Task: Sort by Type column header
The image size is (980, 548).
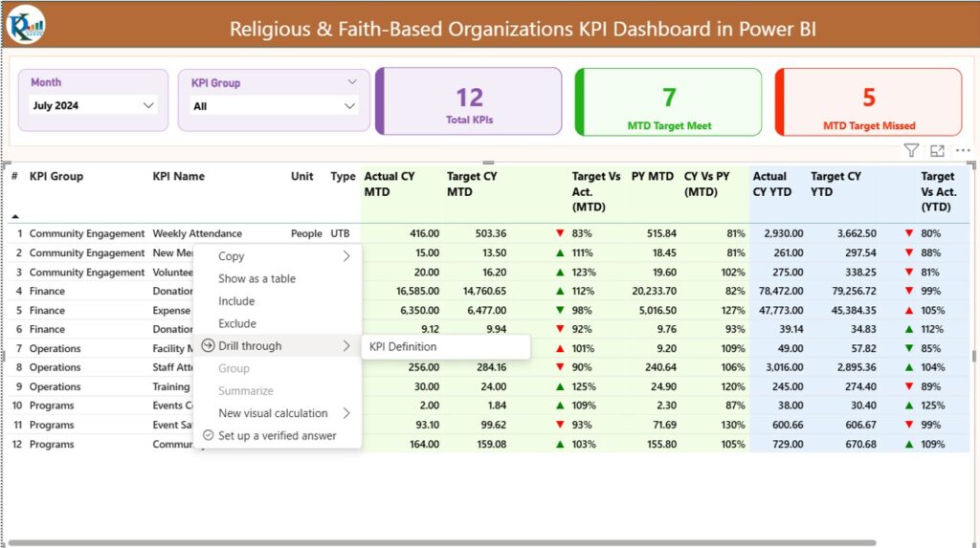Action: point(343,176)
